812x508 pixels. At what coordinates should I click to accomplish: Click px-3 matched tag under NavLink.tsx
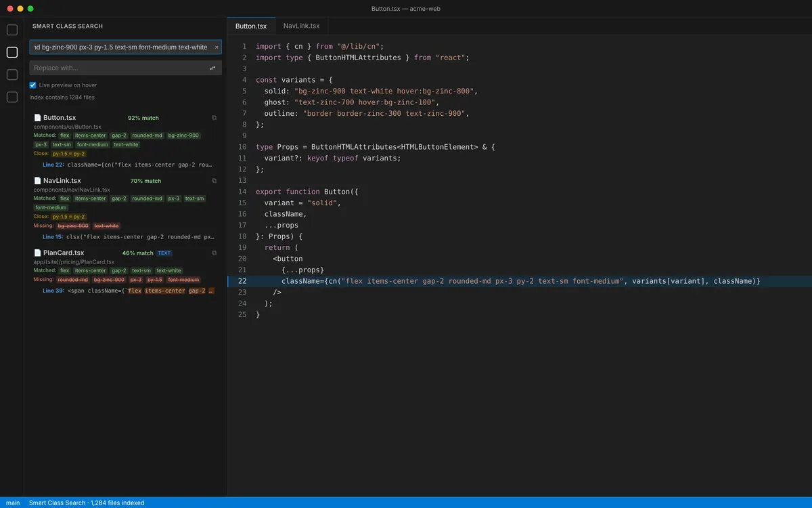[173, 198]
